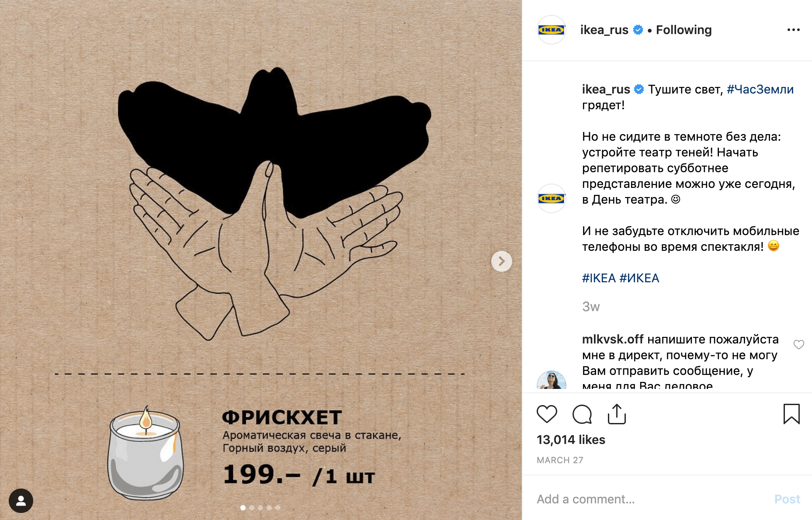Open the Cyrillic #ИКЕА hashtag
The image size is (812, 520).
[639, 278]
